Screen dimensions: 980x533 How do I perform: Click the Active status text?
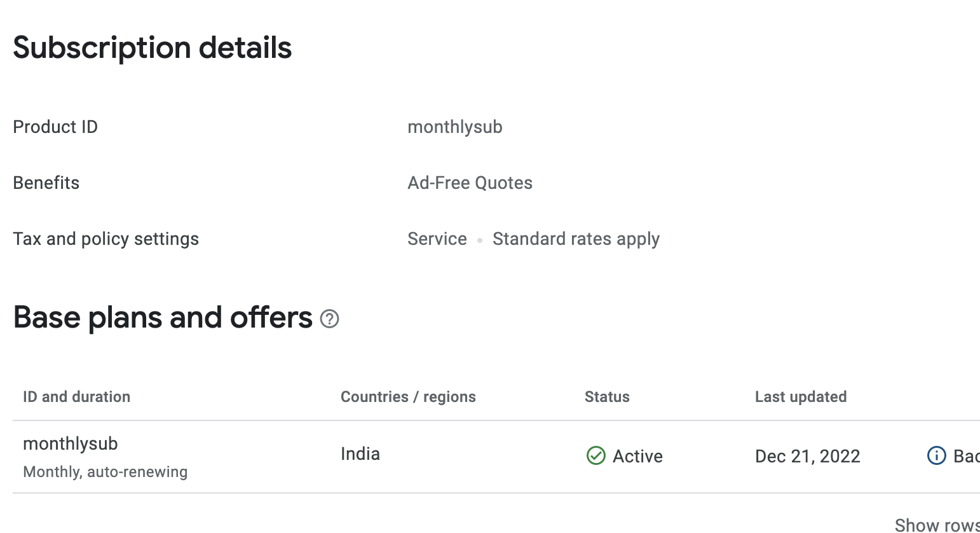click(x=637, y=457)
